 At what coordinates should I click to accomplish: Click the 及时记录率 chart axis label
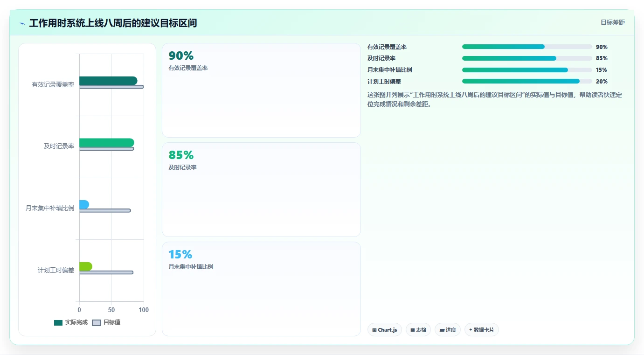pyautogui.click(x=59, y=146)
